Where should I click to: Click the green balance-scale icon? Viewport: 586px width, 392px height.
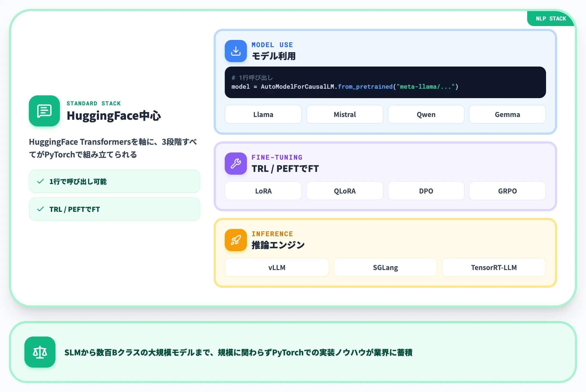40,352
